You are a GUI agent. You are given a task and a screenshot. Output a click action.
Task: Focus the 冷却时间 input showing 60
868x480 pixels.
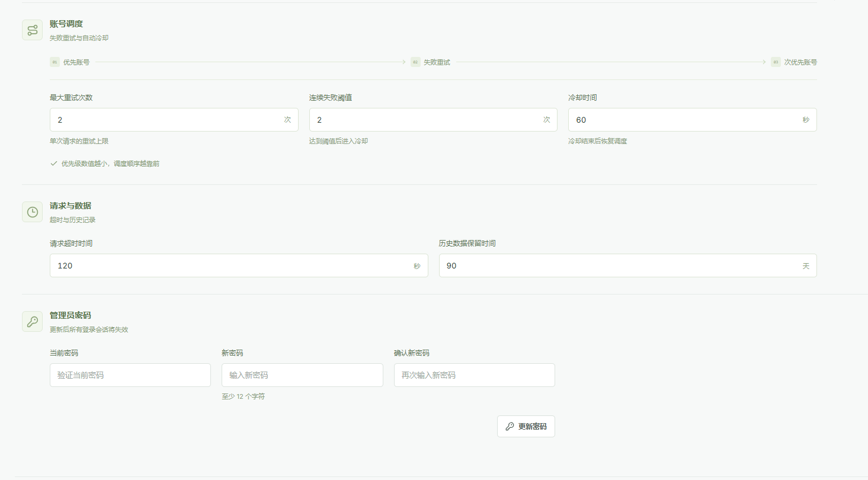coord(693,120)
